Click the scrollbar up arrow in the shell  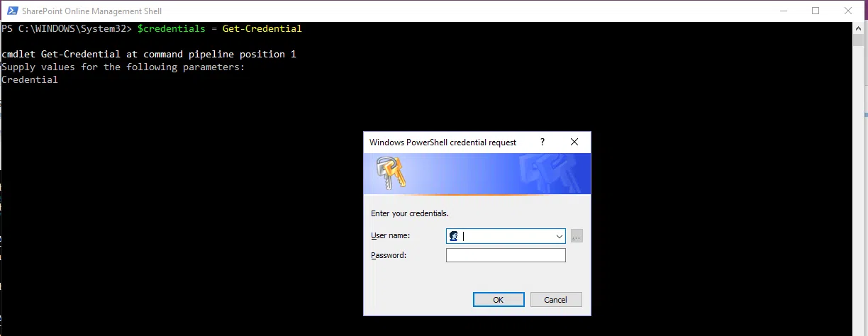(x=859, y=28)
